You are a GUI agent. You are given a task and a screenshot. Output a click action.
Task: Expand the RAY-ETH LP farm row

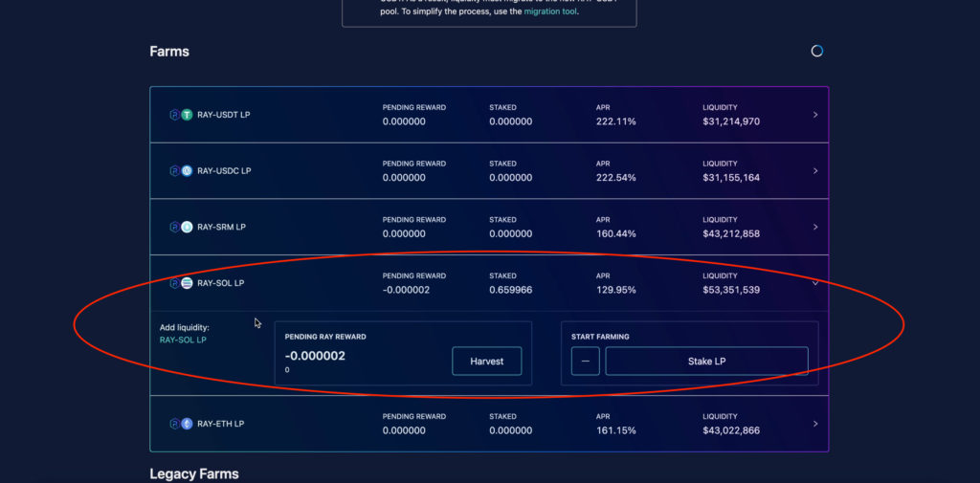815,424
